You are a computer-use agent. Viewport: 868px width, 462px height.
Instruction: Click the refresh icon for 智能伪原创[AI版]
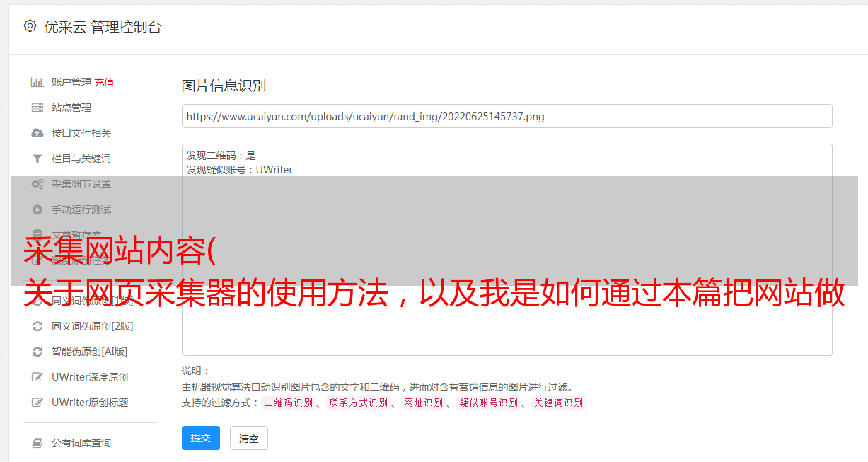tap(37, 352)
